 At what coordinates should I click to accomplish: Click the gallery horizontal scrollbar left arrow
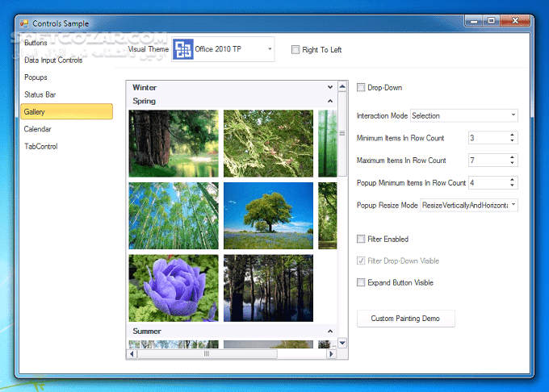pos(133,353)
